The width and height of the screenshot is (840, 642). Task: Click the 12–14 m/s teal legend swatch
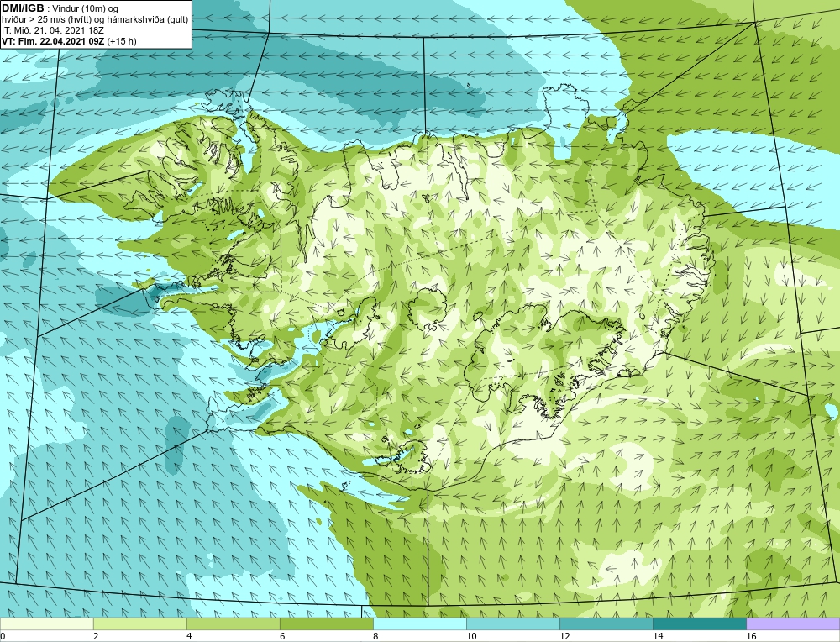606,624
